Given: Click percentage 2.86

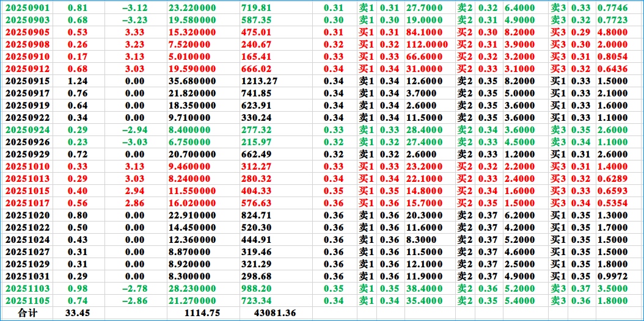Looking at the screenshot, I should (x=135, y=203).
